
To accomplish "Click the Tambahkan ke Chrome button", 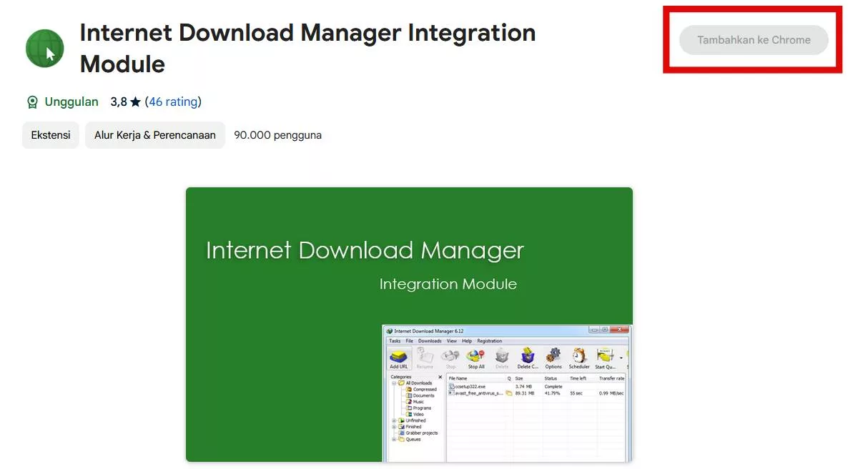I will (x=754, y=40).
